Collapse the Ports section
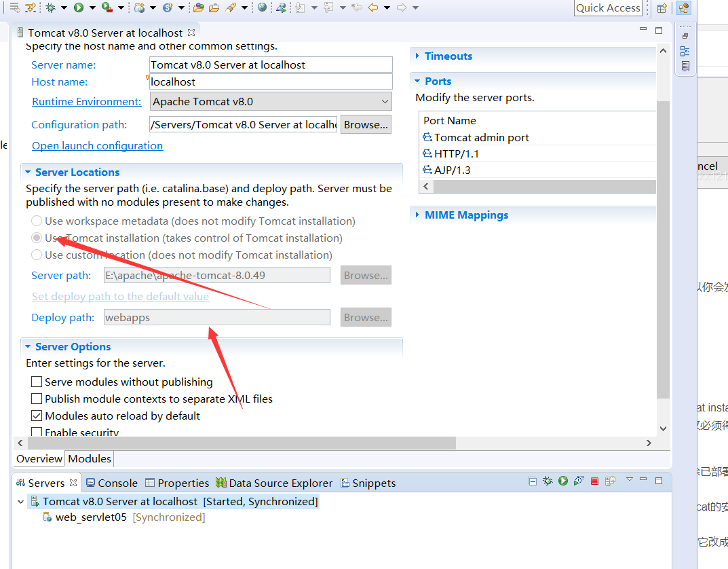This screenshot has height=569, width=728. 417,81
